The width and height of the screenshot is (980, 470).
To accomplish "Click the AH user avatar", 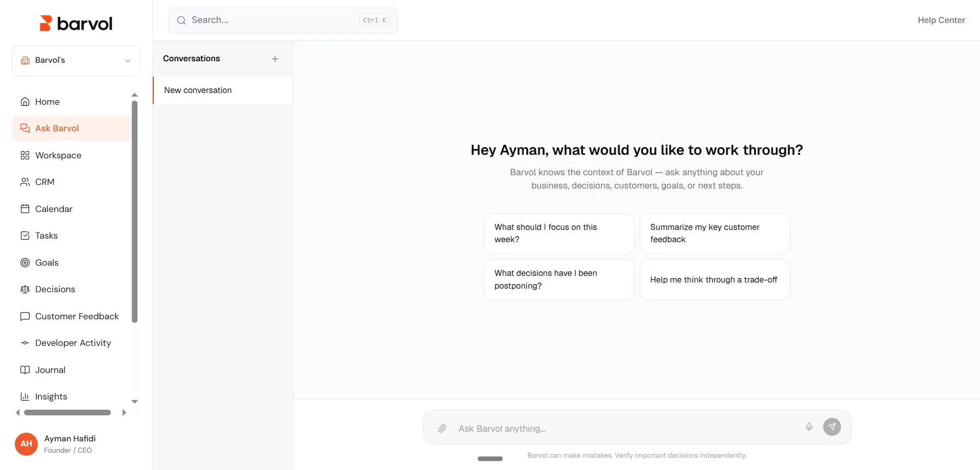I will point(26,444).
